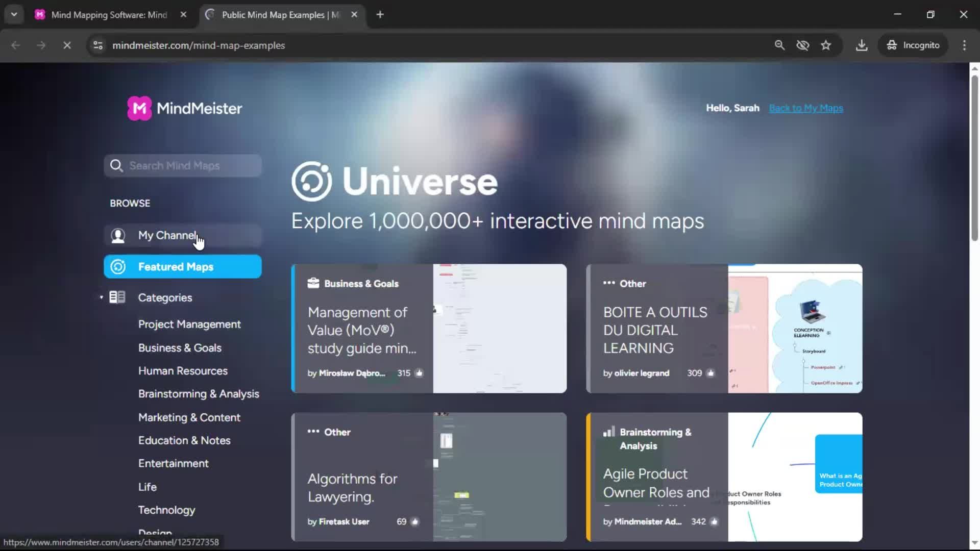Open My Channel in the sidebar
Viewport: 980px width, 551px height.
pyautogui.click(x=183, y=235)
